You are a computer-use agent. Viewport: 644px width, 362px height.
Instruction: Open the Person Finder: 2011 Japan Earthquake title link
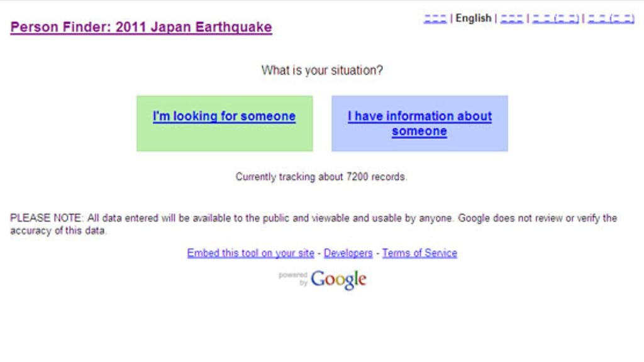click(142, 27)
